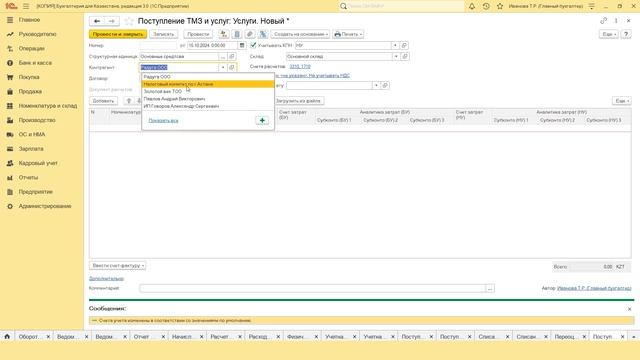
Task: Open the date calendar picker
Action: tap(242, 45)
